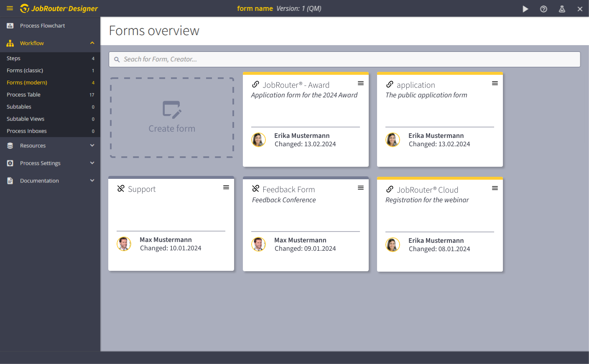Open the JobRouter® - Award form
Image resolution: width=589 pixels, height=364 pixels.
pos(296,85)
